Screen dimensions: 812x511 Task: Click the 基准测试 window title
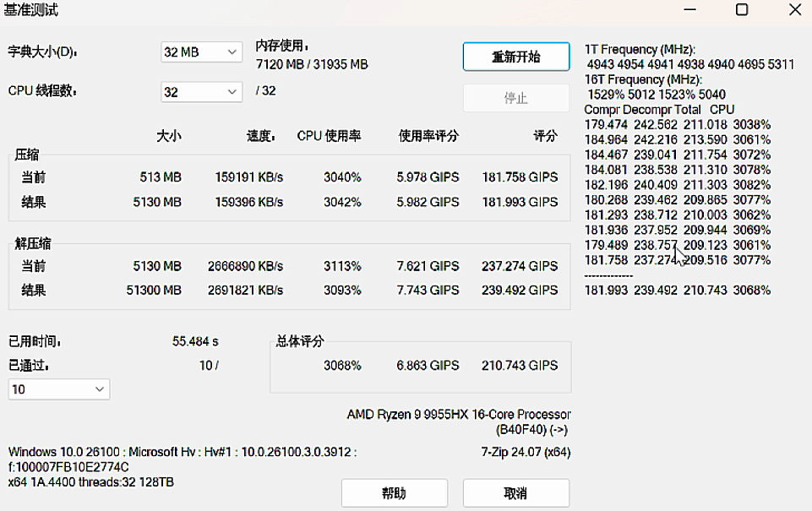click(x=32, y=10)
